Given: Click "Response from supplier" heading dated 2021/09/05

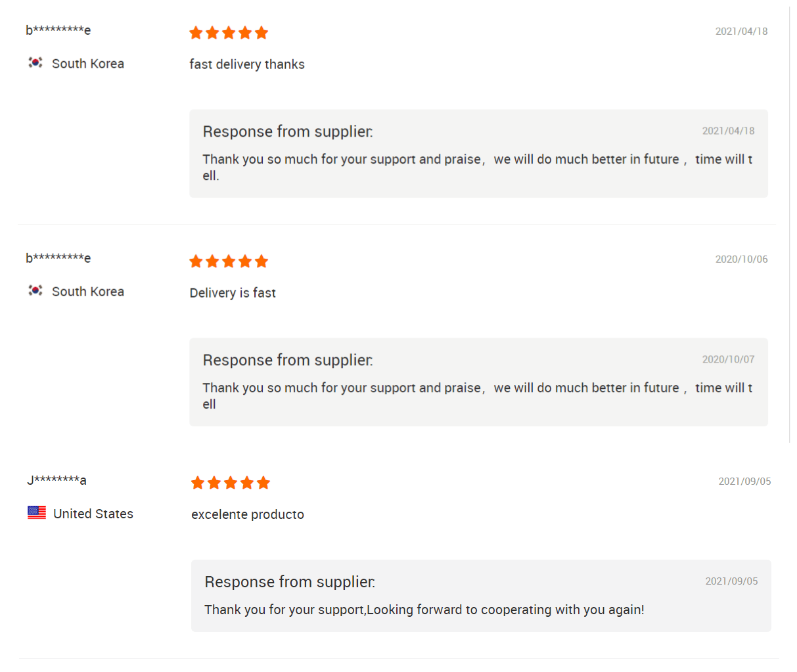Looking at the screenshot, I should (x=290, y=582).
